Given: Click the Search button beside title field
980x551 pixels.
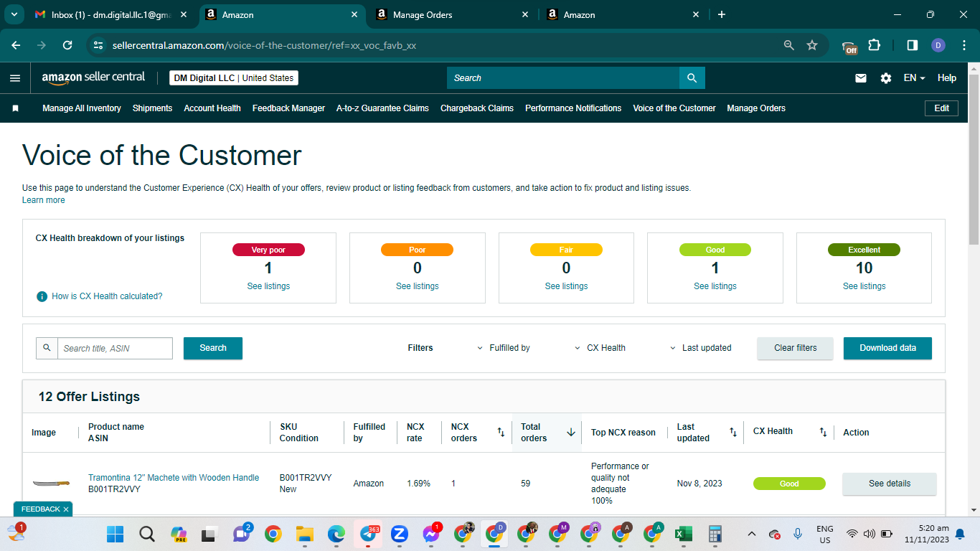Looking at the screenshot, I should pos(213,348).
